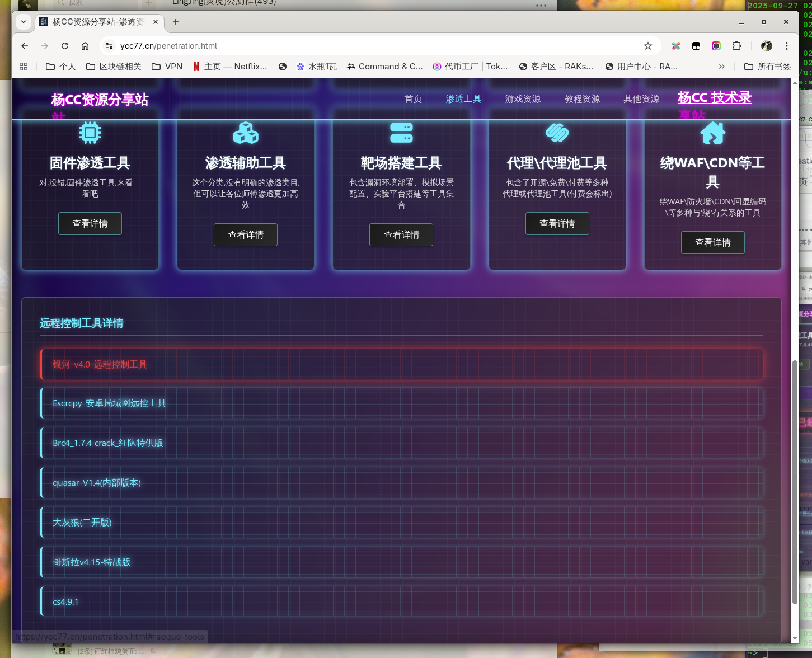The width and height of the screenshot is (812, 658).
Task: Close the 杨CC资源分享站 tab
Action: [x=156, y=22]
